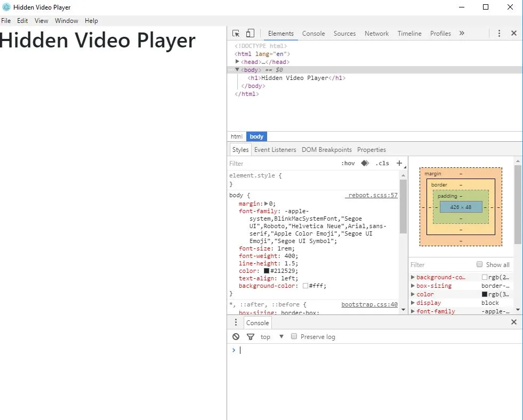Switch to the Profiles tab
Viewport: 523px width, 420px height.
[440, 34]
